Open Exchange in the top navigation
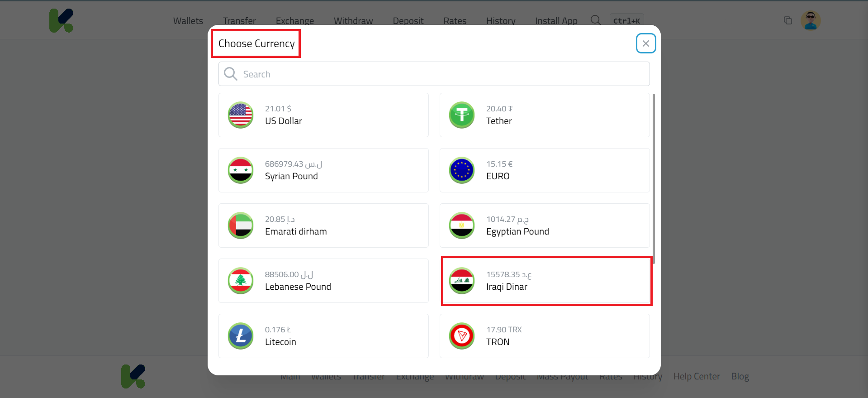 pos(295,21)
